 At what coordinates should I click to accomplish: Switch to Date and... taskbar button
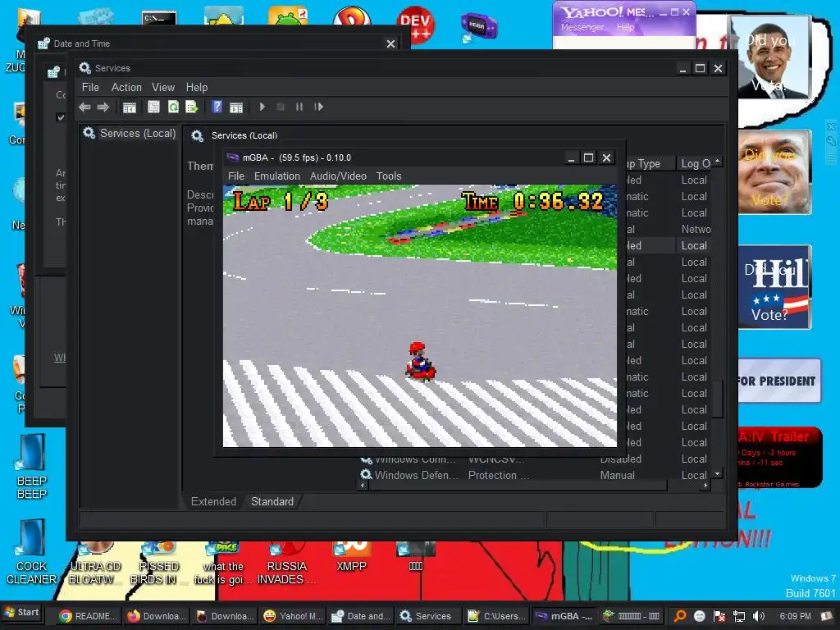(x=361, y=616)
